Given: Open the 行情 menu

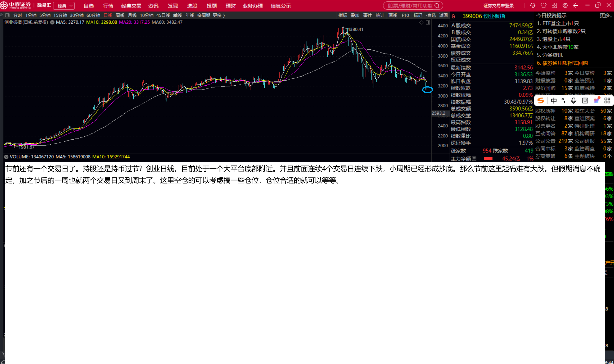Looking at the screenshot, I should click(x=108, y=6).
